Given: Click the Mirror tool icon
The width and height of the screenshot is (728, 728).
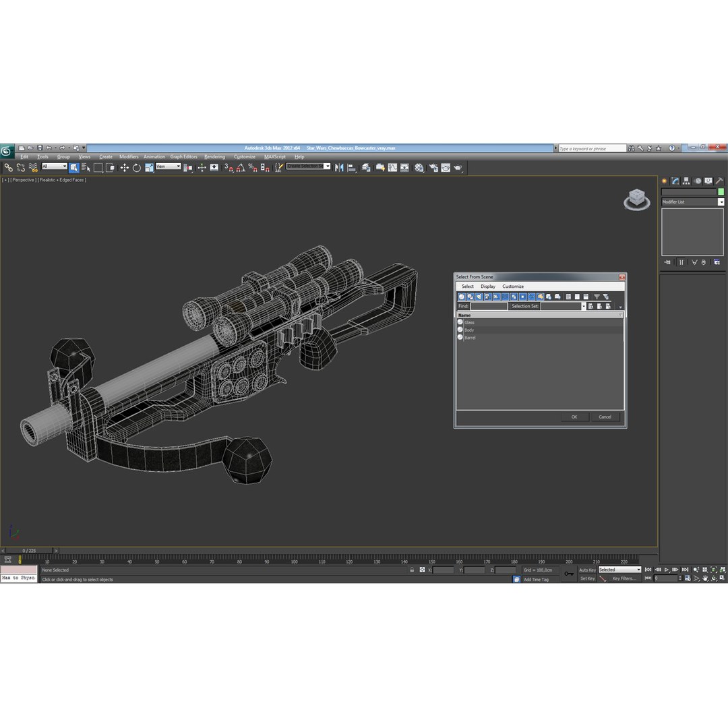Looking at the screenshot, I should [339, 168].
